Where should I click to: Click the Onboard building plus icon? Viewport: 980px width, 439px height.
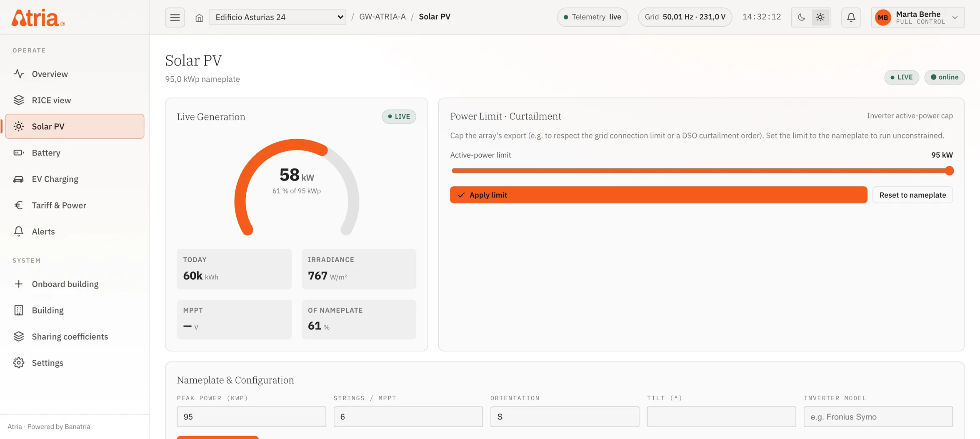click(18, 284)
